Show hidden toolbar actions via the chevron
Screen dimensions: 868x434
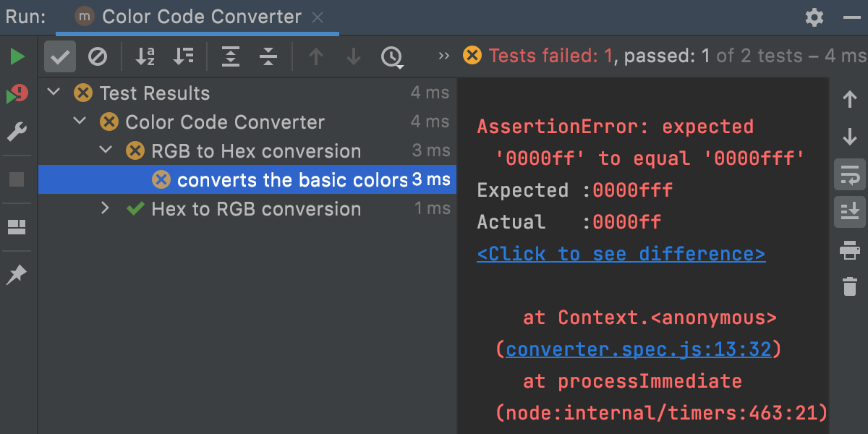(443, 56)
